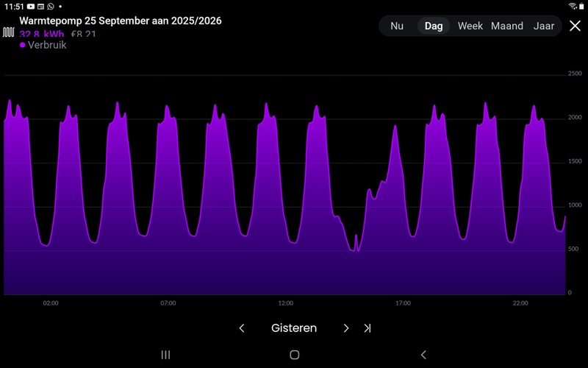Tap the 22:00 time axis label
Viewport: 588px width, 368px height.
pyautogui.click(x=520, y=303)
